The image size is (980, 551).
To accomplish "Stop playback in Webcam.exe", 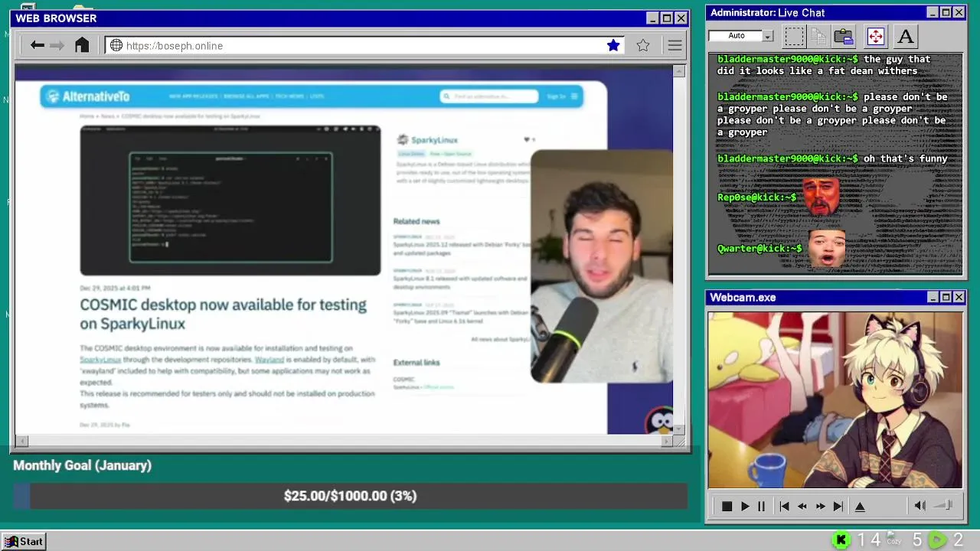I will click(727, 506).
